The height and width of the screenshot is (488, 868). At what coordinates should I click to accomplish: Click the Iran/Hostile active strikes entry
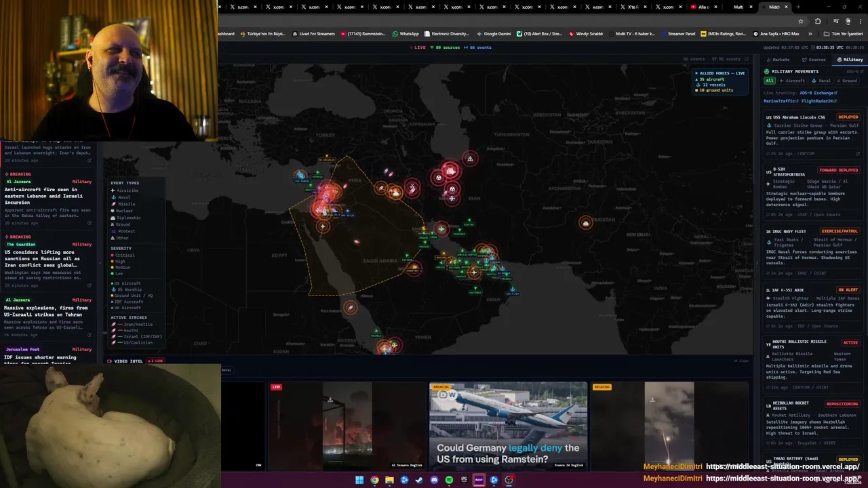pyautogui.click(x=132, y=325)
